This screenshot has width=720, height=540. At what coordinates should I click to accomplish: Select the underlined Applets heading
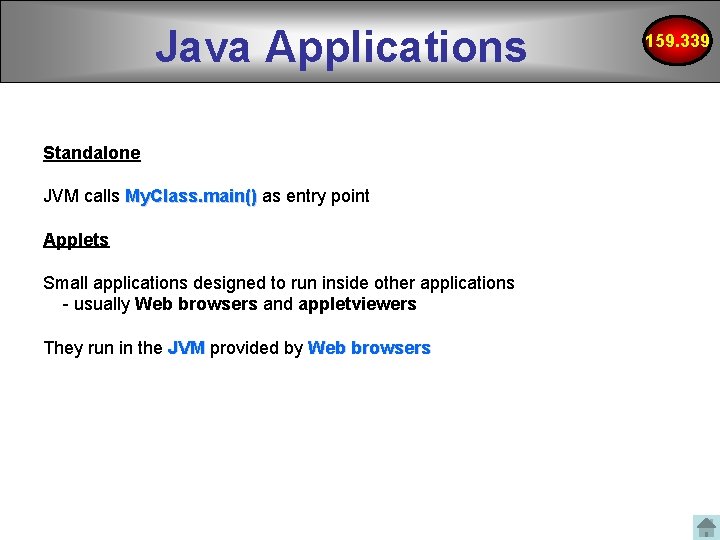tap(76, 240)
